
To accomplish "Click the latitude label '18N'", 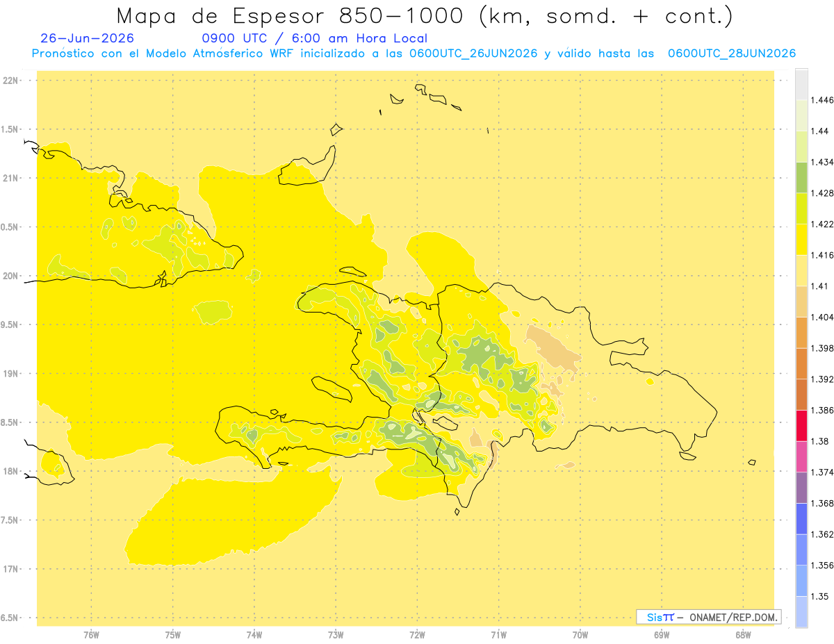I will [x=11, y=471].
